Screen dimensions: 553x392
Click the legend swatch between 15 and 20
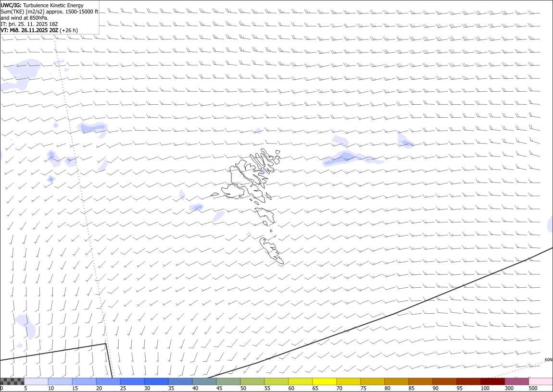tap(84, 381)
